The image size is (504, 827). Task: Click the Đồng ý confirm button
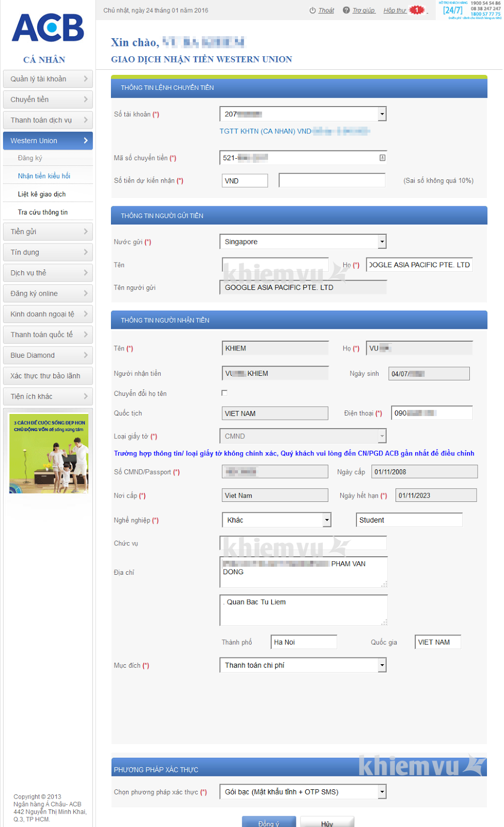click(x=269, y=822)
